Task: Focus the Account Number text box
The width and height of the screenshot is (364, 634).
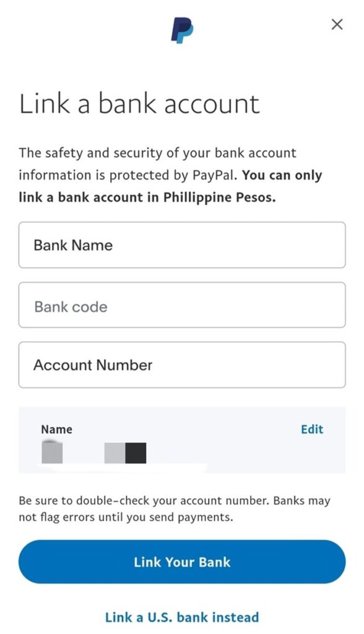Action: 182,365
